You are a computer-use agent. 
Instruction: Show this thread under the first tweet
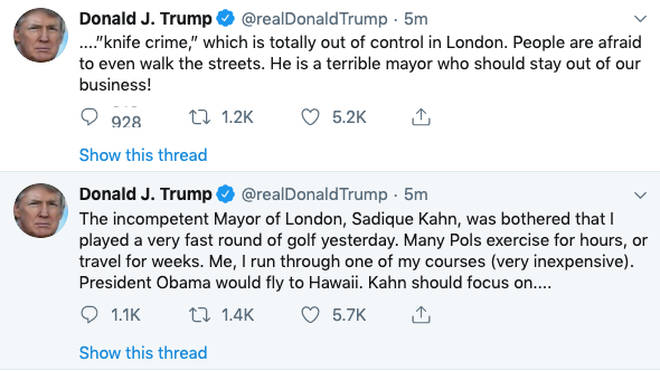coord(143,155)
